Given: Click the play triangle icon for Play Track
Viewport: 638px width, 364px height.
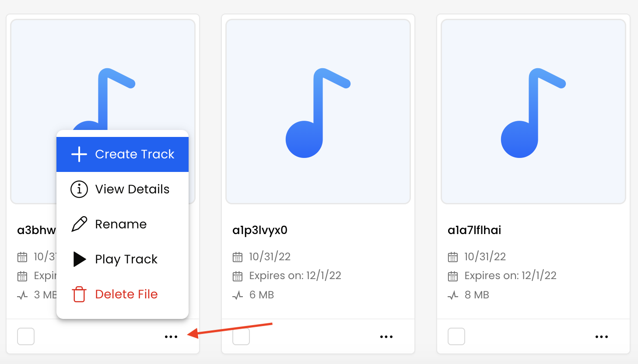Looking at the screenshot, I should 80,259.
